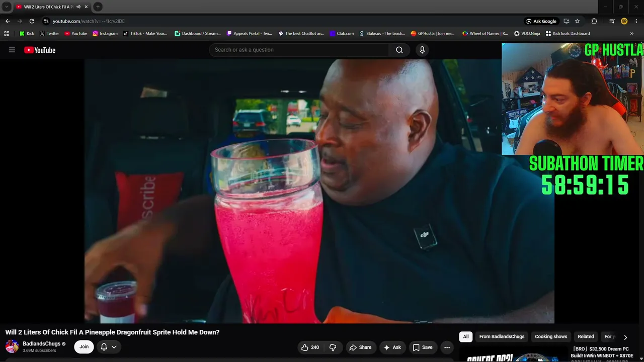Open the Kick bookmark
Screen dimensions: 644x362
click(27, 34)
